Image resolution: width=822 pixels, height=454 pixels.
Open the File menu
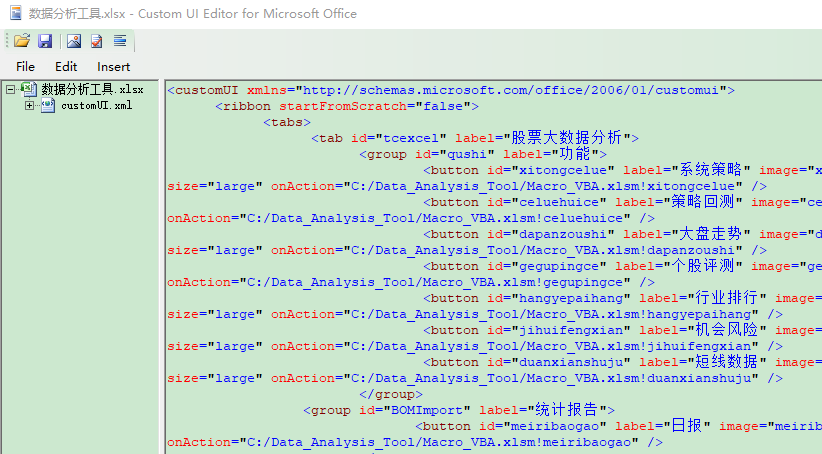(x=25, y=67)
